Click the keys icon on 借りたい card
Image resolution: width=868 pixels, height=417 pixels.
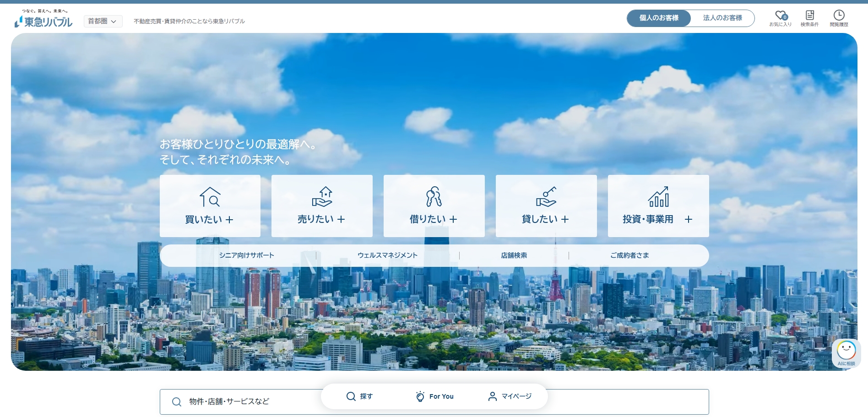[434, 197]
